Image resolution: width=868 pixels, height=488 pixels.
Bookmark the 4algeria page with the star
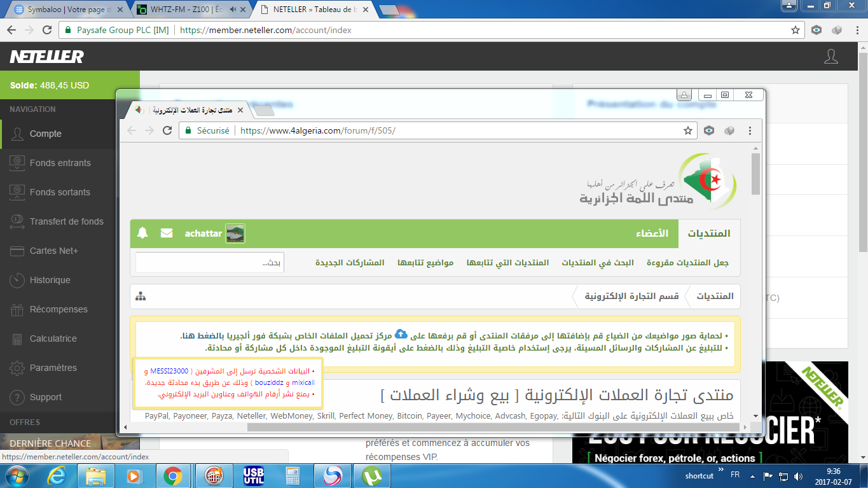coord(687,130)
